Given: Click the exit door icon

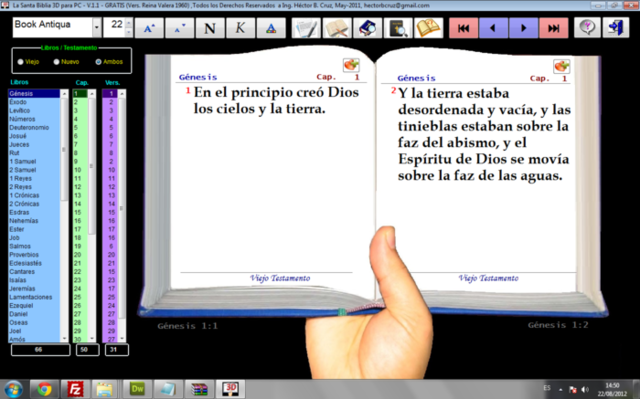Looking at the screenshot, I should coord(616,28).
